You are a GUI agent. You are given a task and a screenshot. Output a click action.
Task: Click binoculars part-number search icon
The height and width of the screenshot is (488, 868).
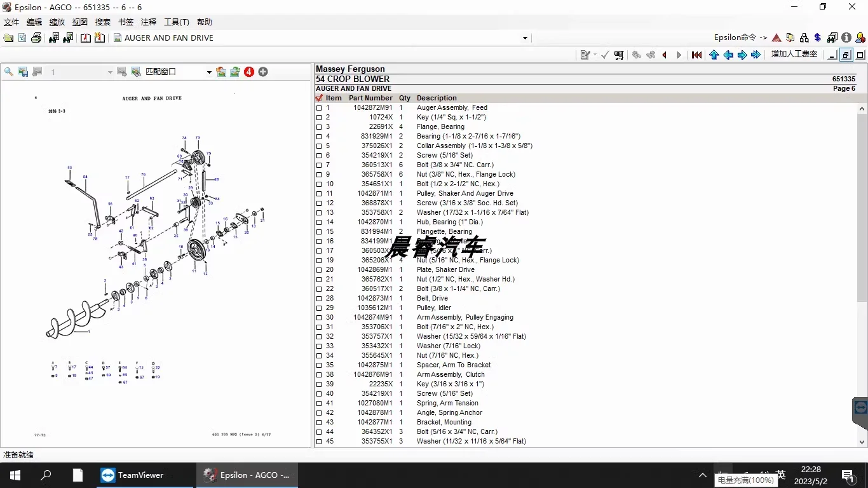[54, 38]
